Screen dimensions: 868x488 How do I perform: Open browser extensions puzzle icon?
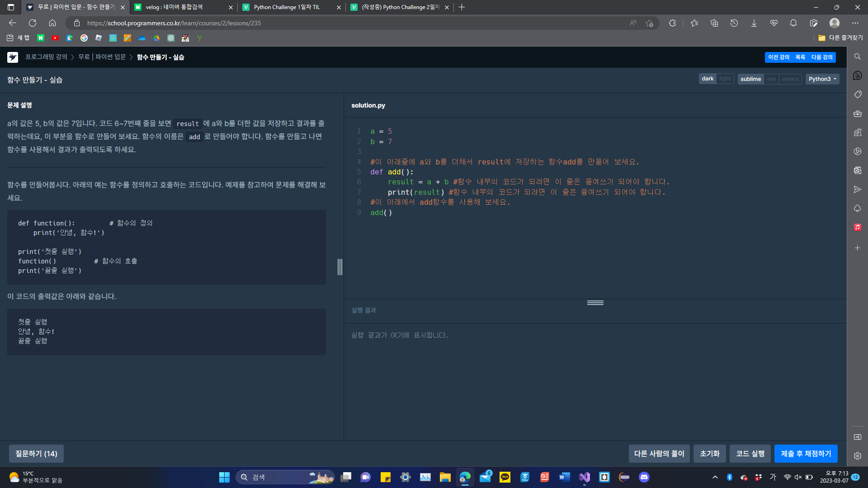[672, 23]
